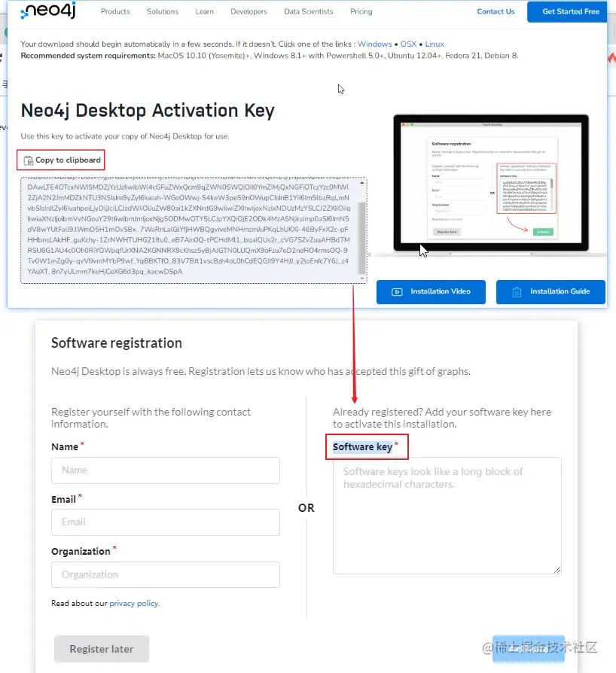Image resolution: width=616 pixels, height=673 pixels.
Task: Click the laptop registration preview image
Action: [x=491, y=184]
